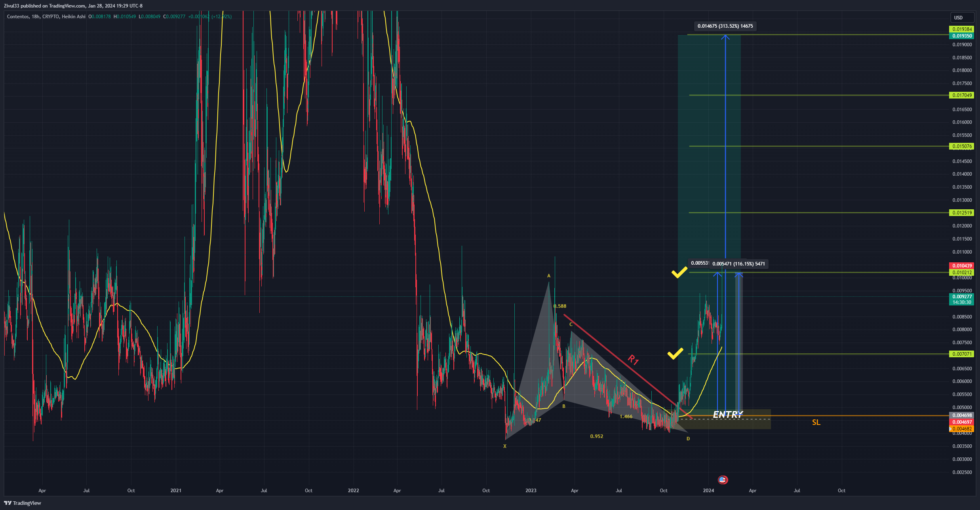
Task: Click the 0.017049 target price label
Action: [x=962, y=95]
